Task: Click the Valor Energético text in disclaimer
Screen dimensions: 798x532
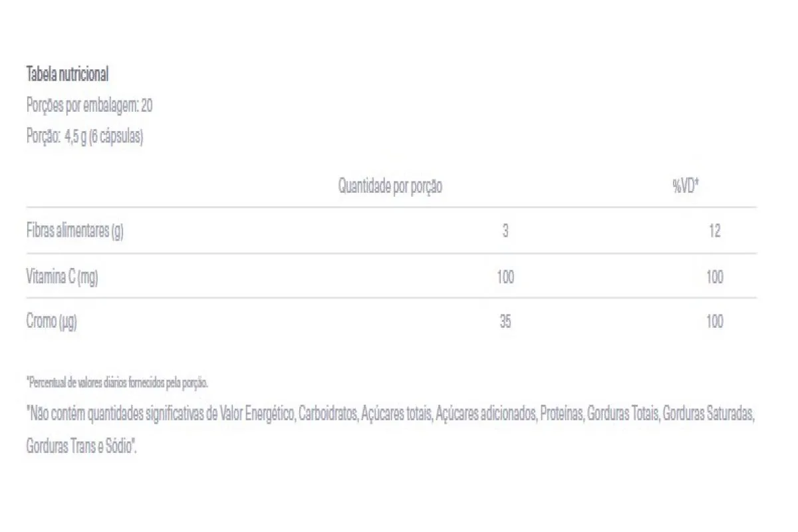Action: tap(257, 414)
